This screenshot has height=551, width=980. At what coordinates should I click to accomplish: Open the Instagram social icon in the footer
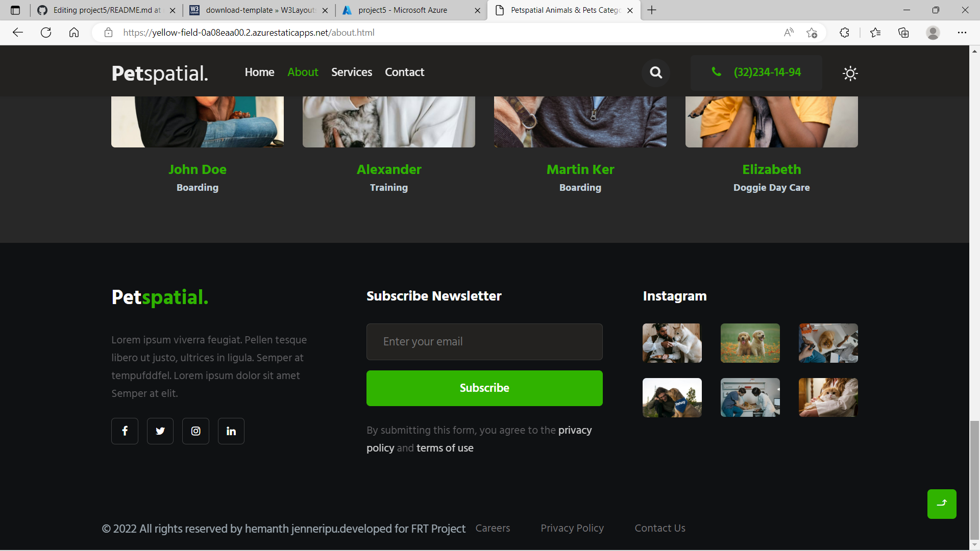click(x=195, y=431)
